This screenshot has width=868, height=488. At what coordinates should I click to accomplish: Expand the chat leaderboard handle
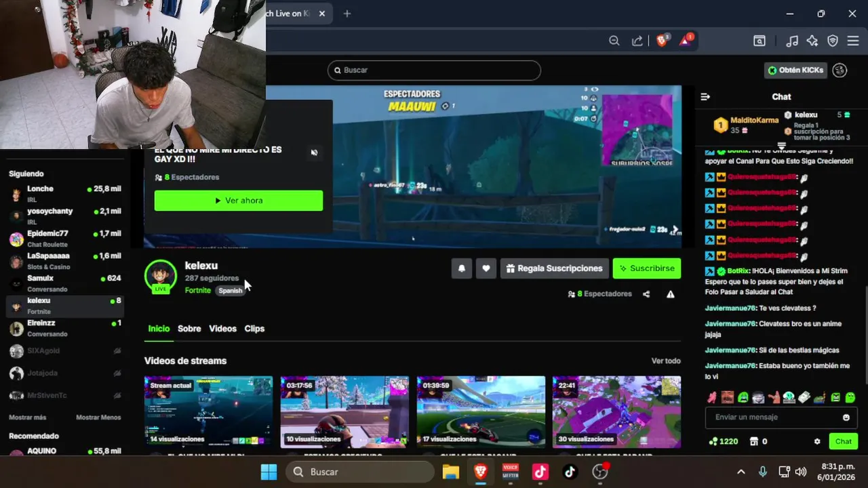tap(781, 146)
